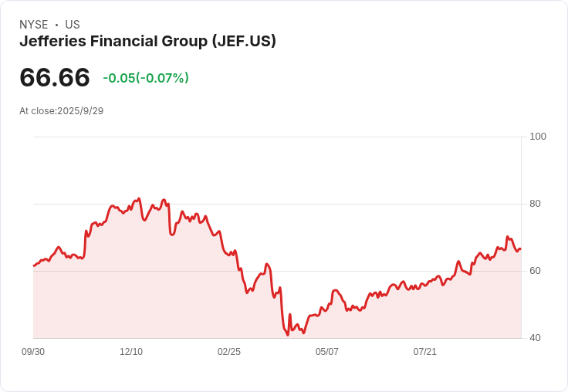This screenshot has height=392, width=568.
Task: Click the 80 price axis label
Action: 535,204
